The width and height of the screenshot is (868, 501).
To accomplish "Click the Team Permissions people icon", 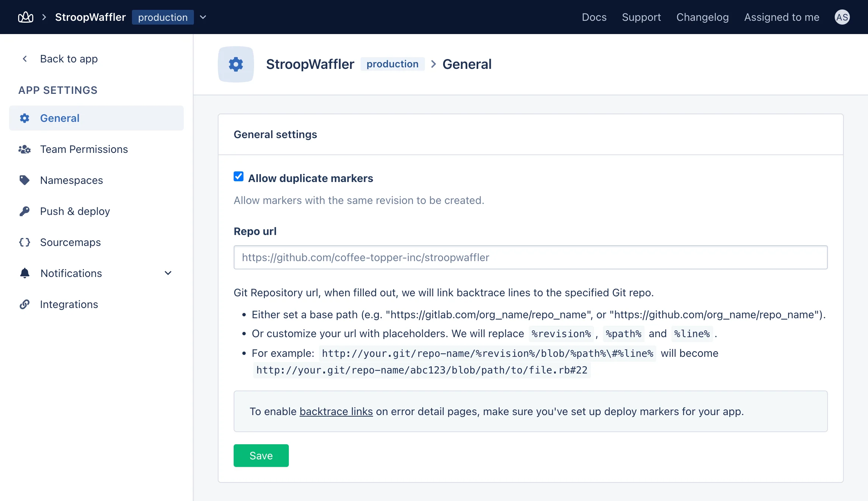I will coord(25,149).
